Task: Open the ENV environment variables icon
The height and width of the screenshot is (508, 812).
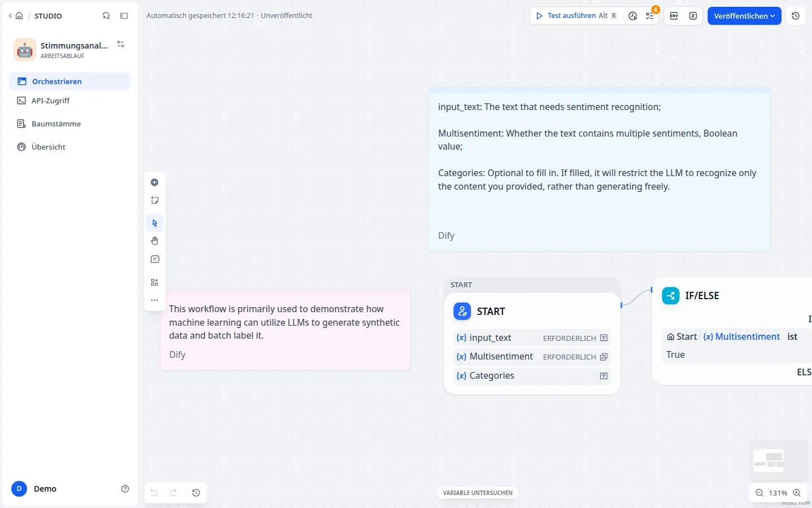Action: pyautogui.click(x=674, y=16)
